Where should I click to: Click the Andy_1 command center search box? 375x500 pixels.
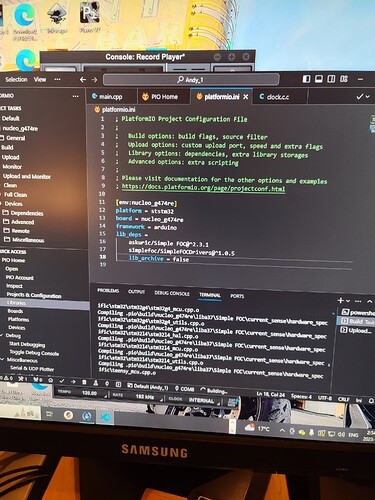[x=191, y=80]
